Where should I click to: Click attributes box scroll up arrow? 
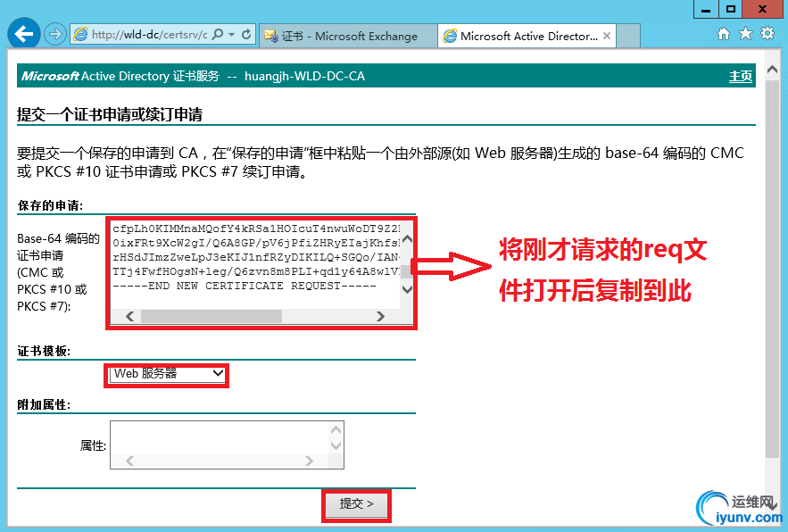(x=336, y=430)
